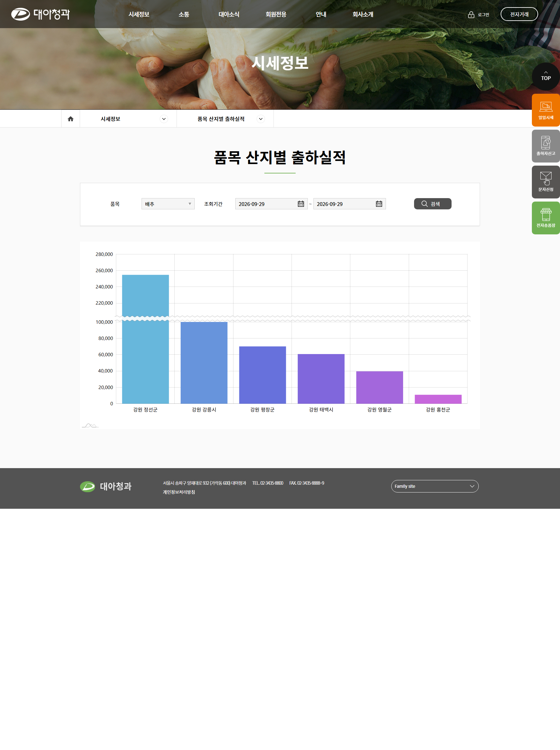Select the 강원 태백시 bar in chart
Image resolution: width=560 pixels, height=750 pixels.
point(321,378)
